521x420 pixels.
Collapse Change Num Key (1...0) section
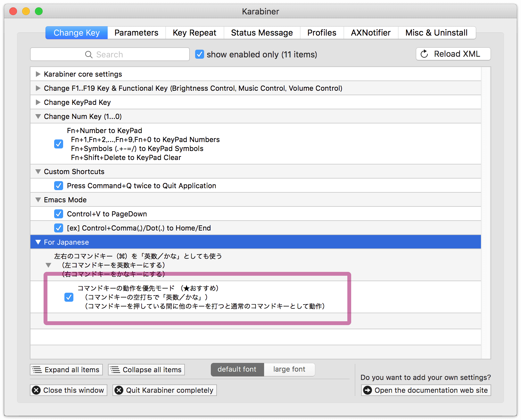click(38, 116)
